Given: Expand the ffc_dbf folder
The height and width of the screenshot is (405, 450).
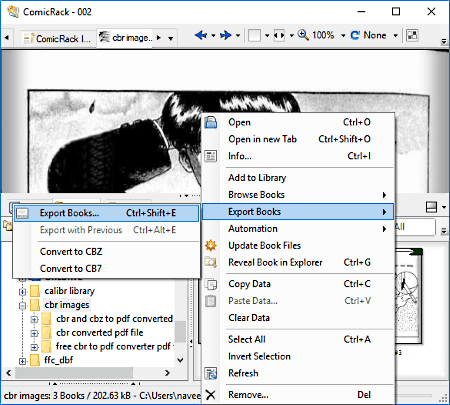Looking at the screenshot, I should click(22, 361).
